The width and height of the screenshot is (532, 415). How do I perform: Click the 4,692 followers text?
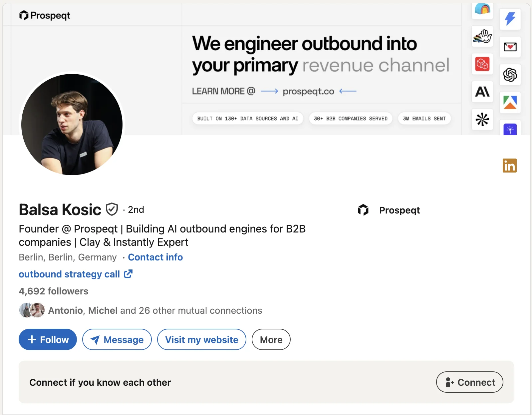tap(54, 291)
